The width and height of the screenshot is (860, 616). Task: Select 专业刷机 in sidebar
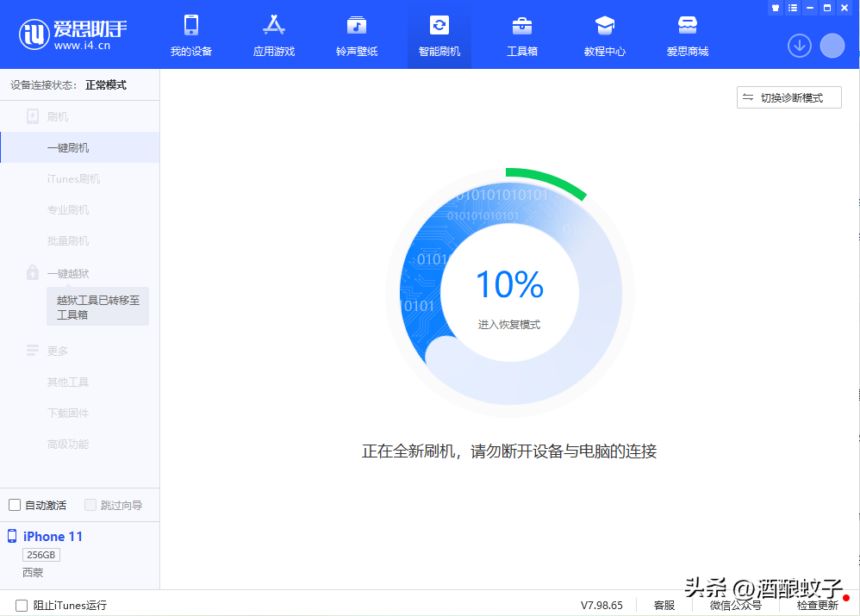[68, 209]
